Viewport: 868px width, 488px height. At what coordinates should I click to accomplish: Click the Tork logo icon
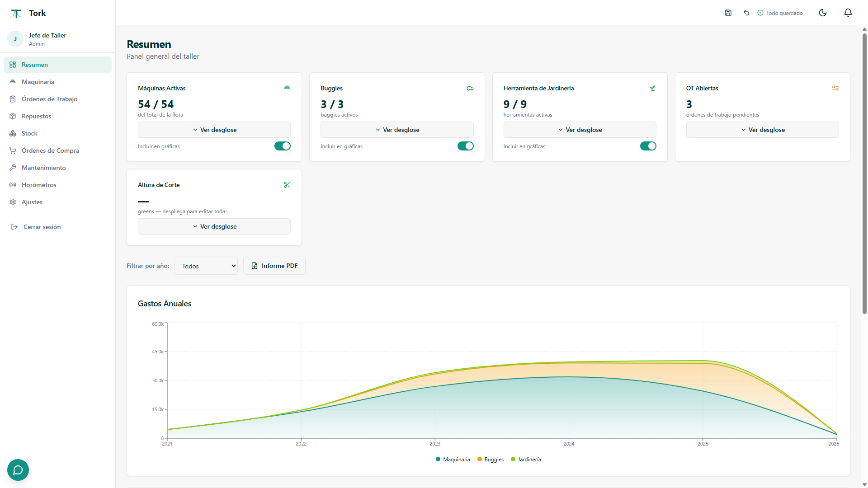(x=16, y=14)
